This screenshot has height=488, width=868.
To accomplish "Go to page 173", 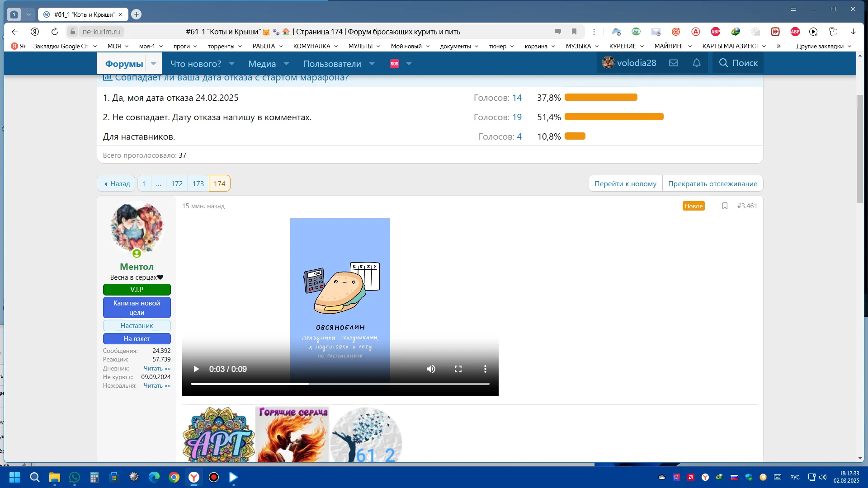I will pyautogui.click(x=198, y=183).
